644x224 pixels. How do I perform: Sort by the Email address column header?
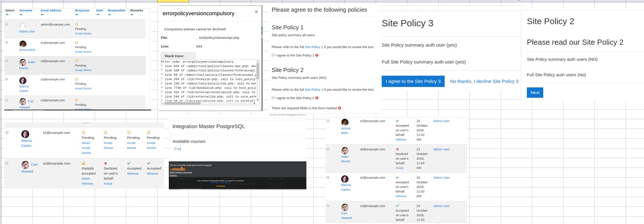(x=51, y=10)
